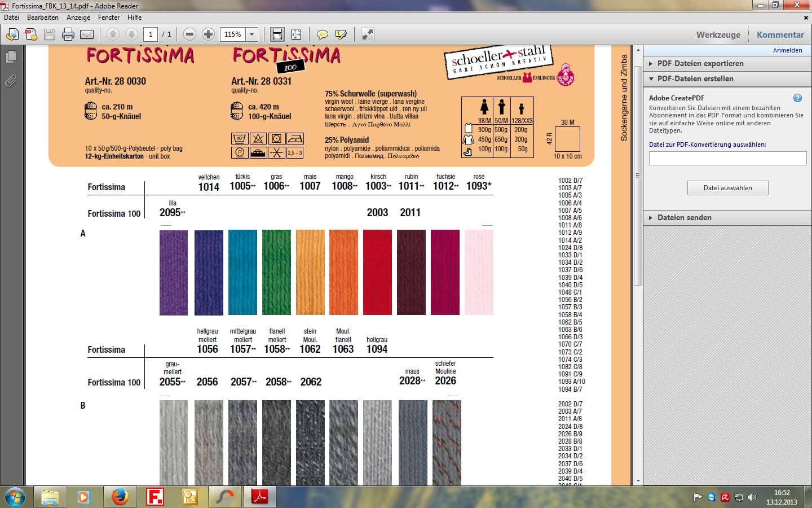Open Windows Explorer from taskbar
The image size is (812, 508).
[x=50, y=497]
